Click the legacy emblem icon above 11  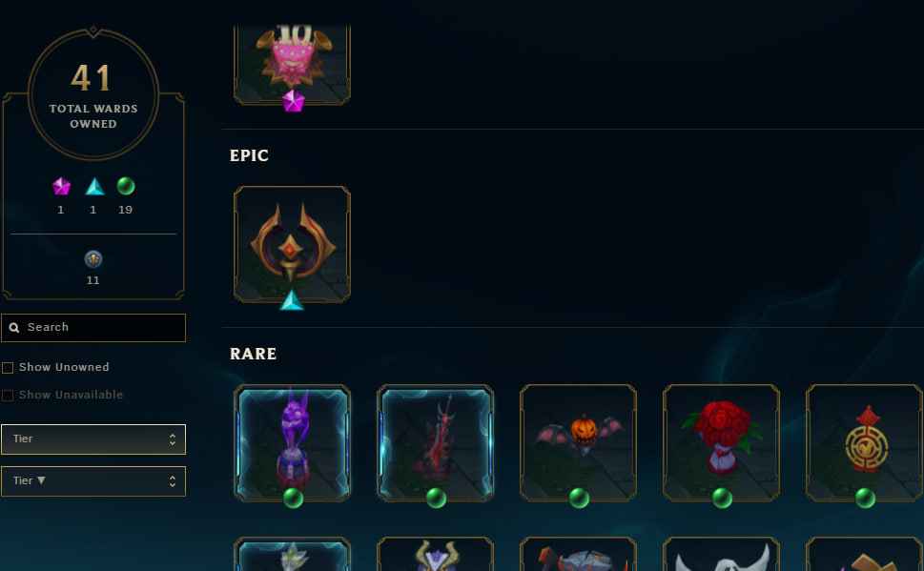pos(93,259)
